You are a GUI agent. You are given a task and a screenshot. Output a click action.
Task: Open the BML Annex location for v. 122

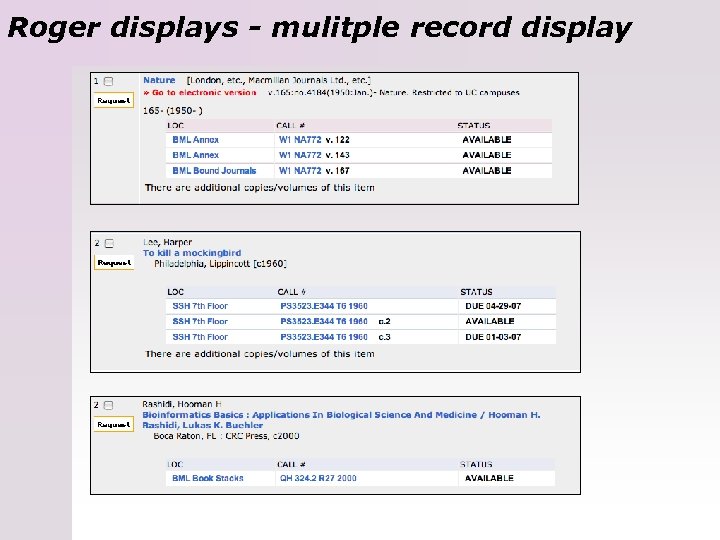pos(196,140)
